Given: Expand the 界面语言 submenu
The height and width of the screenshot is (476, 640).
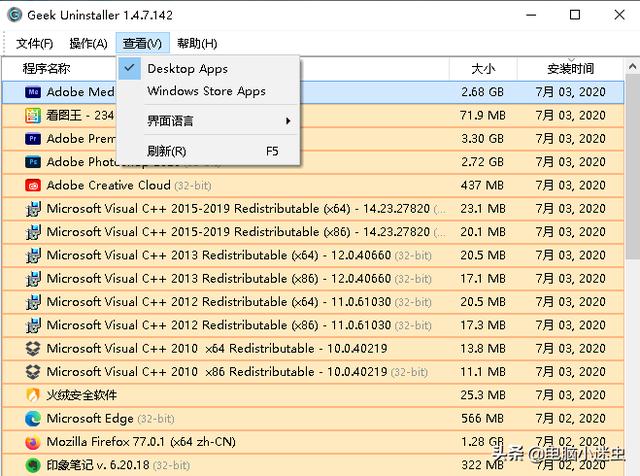Looking at the screenshot, I should tap(208, 121).
